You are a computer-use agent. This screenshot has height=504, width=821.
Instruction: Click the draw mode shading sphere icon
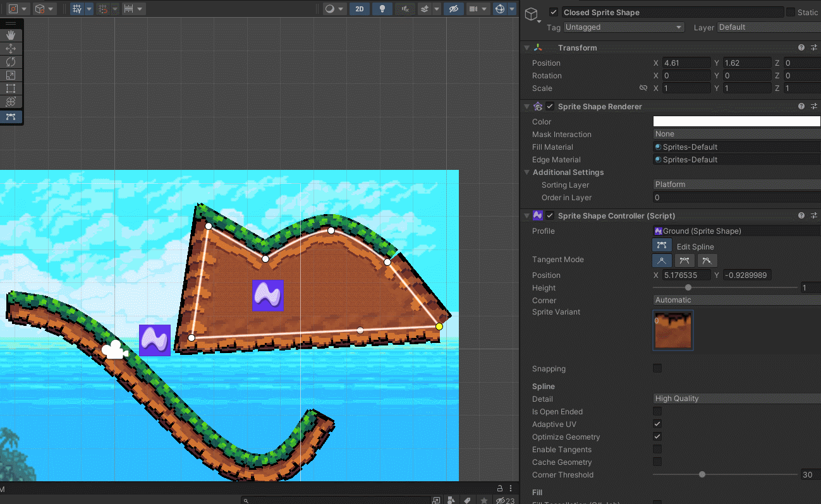pos(330,9)
